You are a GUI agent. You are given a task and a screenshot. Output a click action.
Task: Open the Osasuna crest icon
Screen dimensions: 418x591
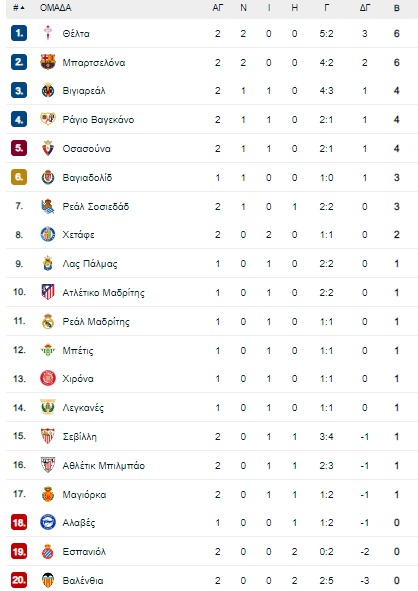pos(48,148)
